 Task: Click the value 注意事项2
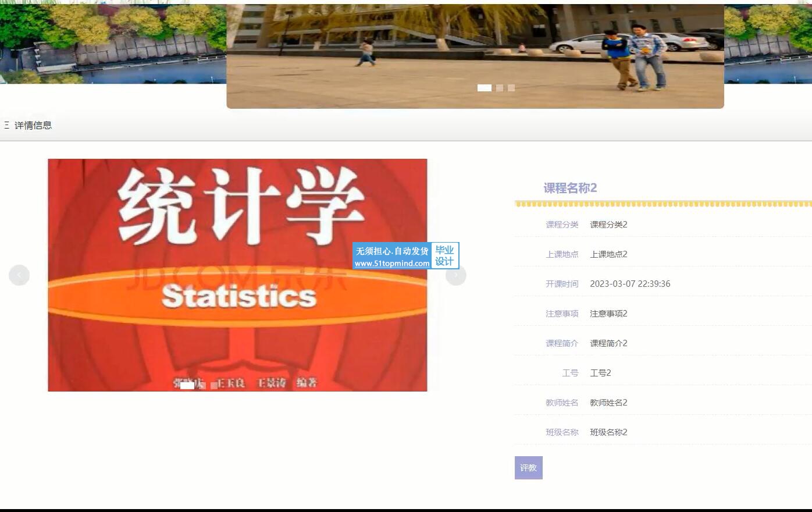tap(608, 314)
